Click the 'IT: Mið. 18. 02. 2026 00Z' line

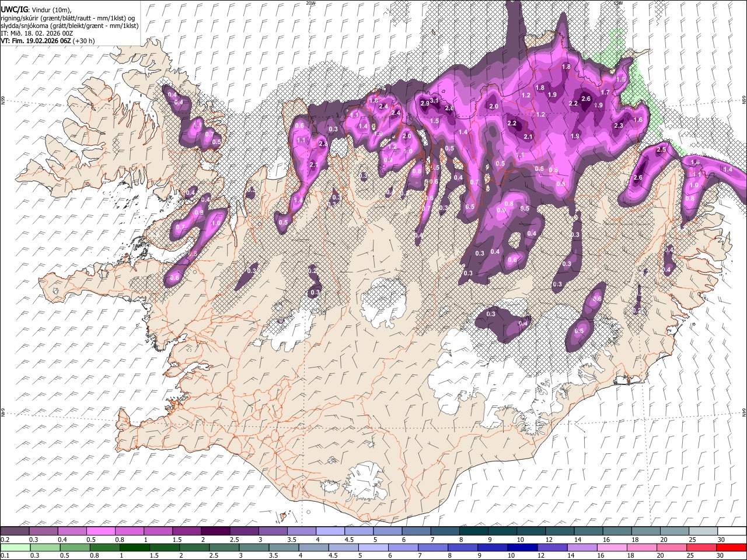(x=37, y=33)
